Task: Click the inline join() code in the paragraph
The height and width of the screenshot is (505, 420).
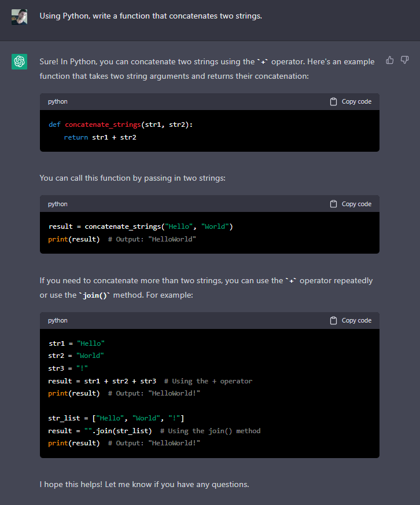Action: pyautogui.click(x=95, y=295)
